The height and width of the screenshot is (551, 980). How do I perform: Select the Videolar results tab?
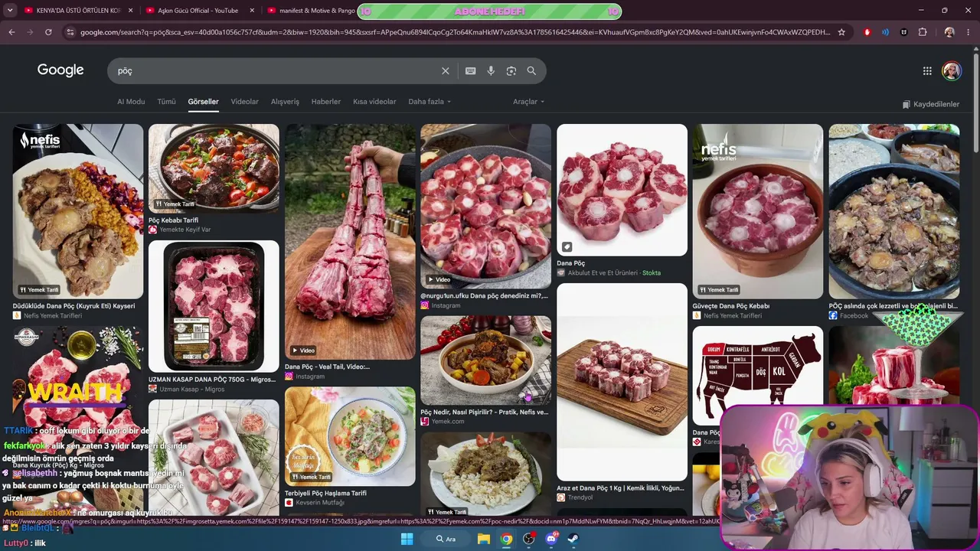pyautogui.click(x=245, y=102)
